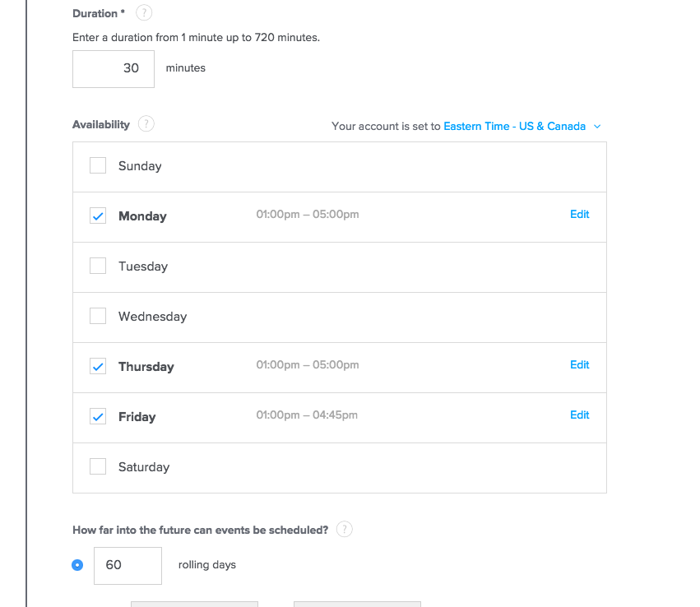Click the Availability help question mark icon
700x607 pixels.
(146, 124)
